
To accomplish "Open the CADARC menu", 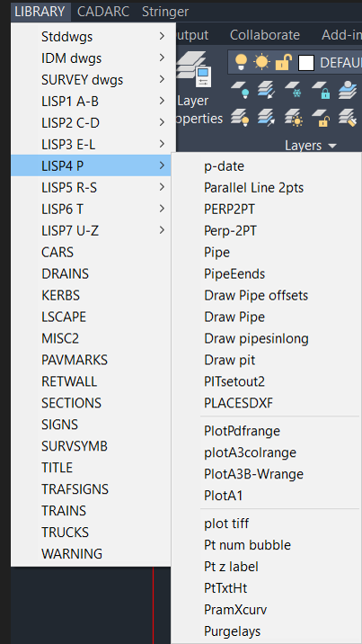I will (103, 12).
